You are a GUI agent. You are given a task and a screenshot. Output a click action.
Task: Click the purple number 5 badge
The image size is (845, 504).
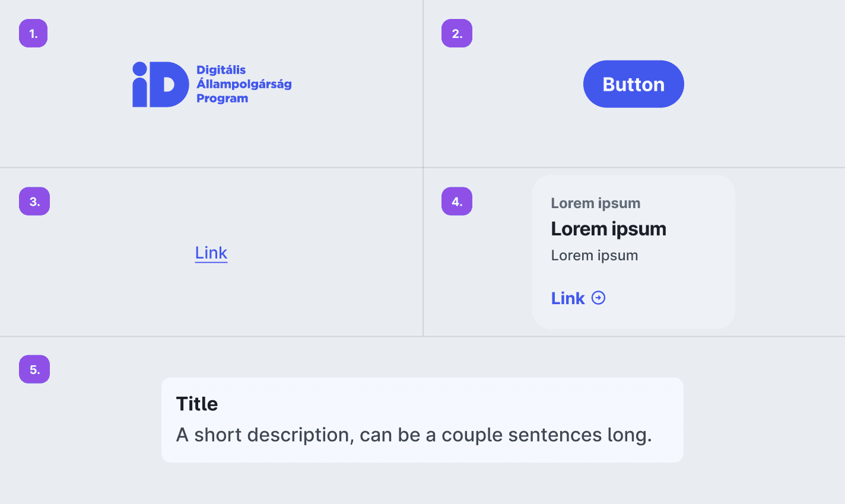point(34,369)
